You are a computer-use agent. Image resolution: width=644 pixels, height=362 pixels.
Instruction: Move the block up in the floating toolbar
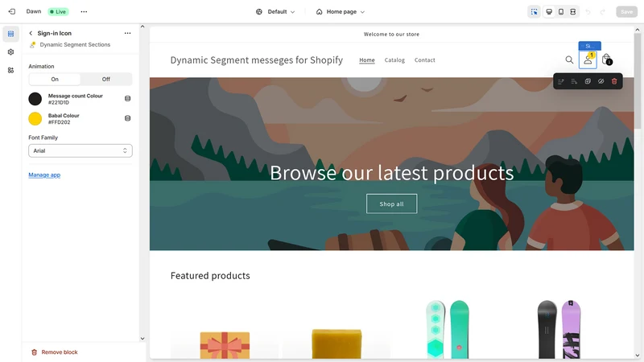(560, 81)
